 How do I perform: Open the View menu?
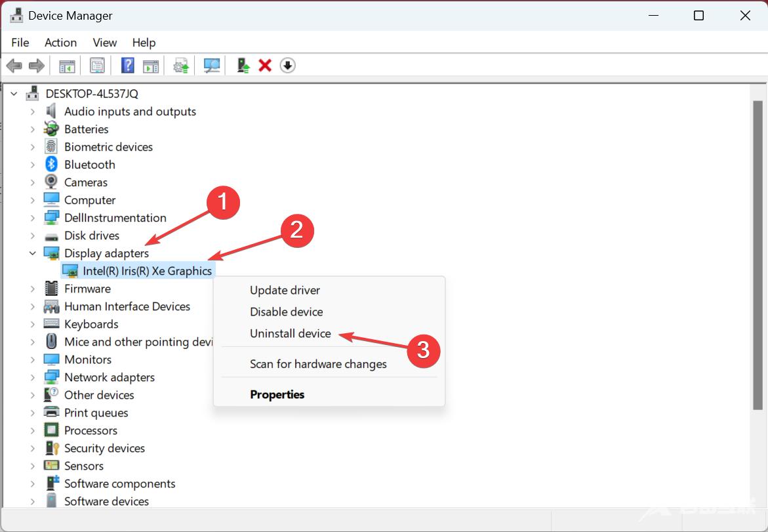pyautogui.click(x=105, y=43)
